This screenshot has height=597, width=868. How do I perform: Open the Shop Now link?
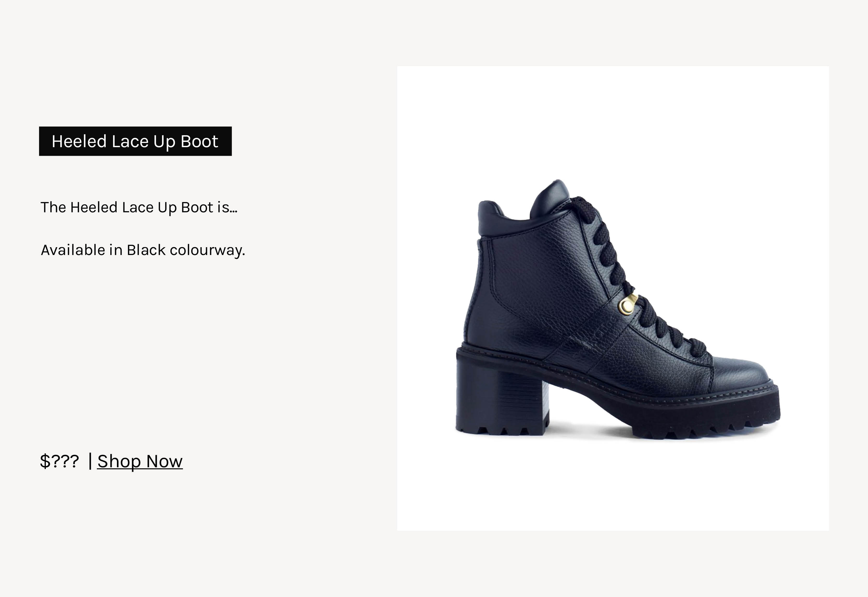tap(140, 461)
